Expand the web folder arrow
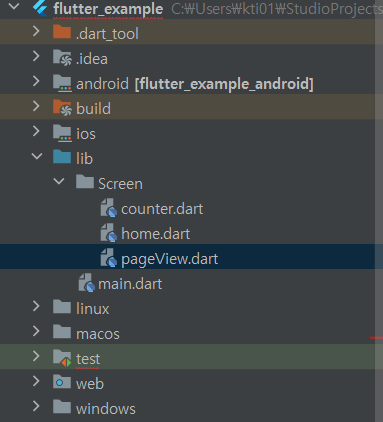 click(36, 381)
